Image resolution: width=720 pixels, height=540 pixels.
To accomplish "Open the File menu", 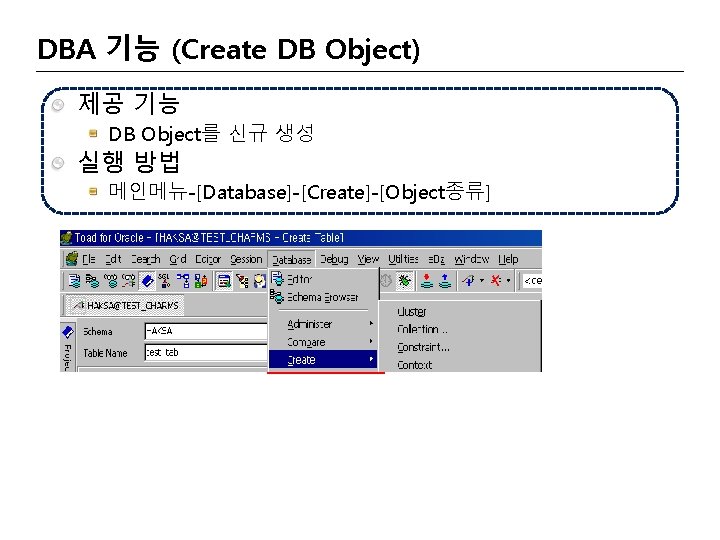I will pos(89,259).
